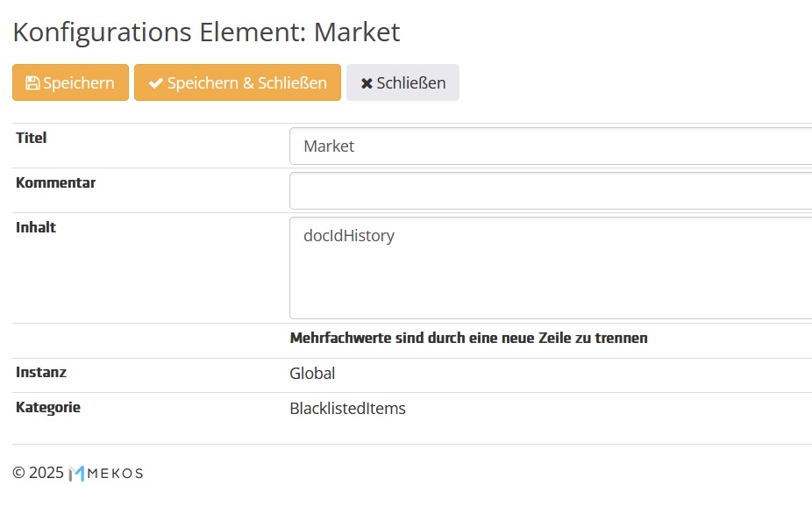Click the Mehrfachwerte hint text
The width and height of the screenshot is (812, 514).
point(468,338)
